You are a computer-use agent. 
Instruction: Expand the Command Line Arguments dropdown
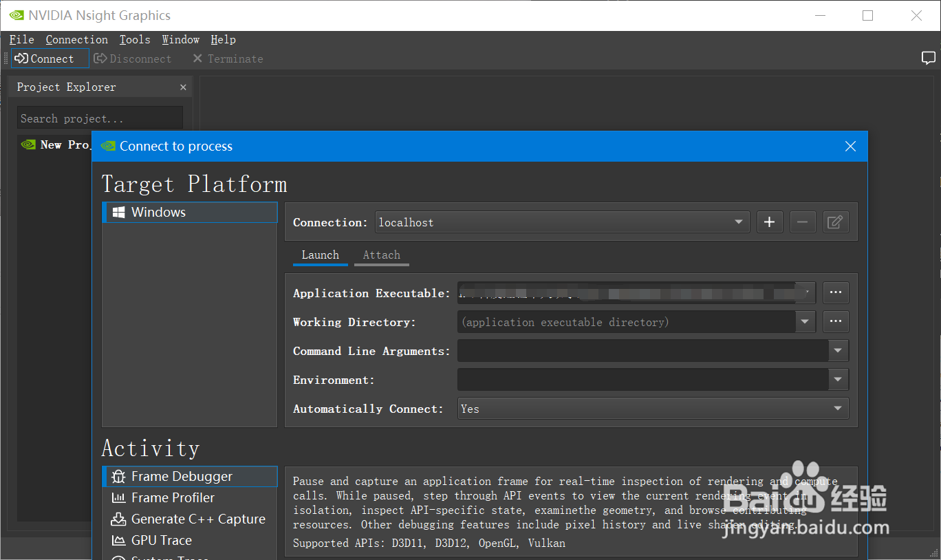point(839,351)
